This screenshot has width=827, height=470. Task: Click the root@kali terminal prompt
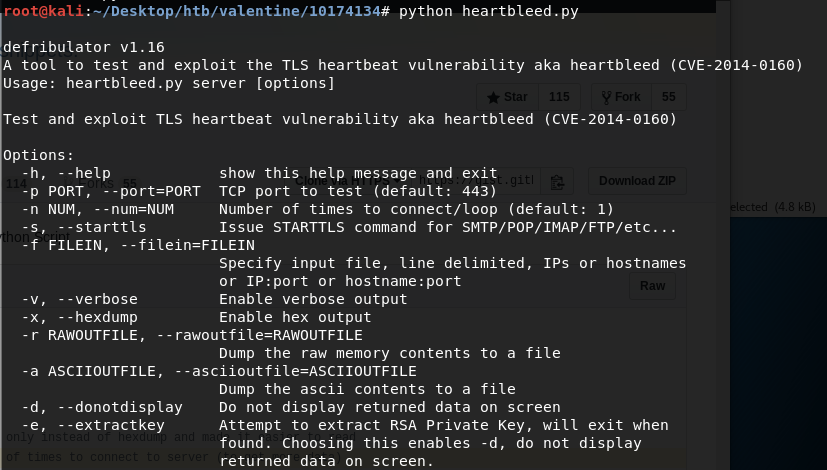40,12
